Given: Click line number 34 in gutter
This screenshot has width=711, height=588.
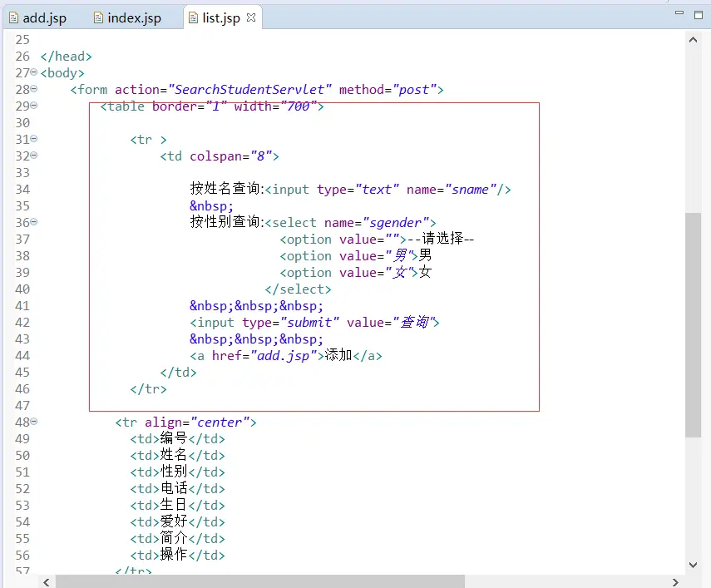Looking at the screenshot, I should pyautogui.click(x=22, y=190).
